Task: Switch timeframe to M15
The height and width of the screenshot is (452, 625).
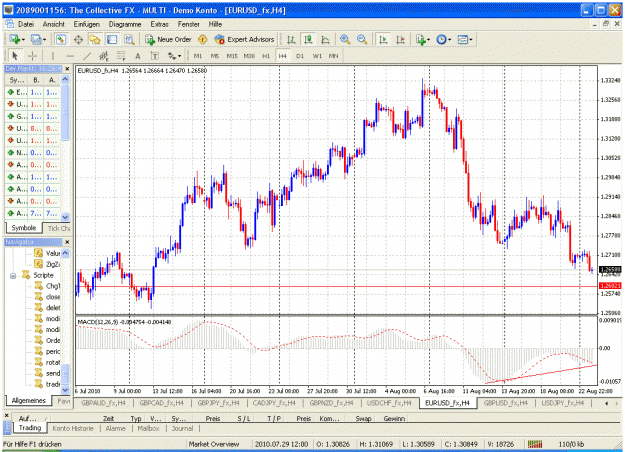Action: tap(232, 56)
